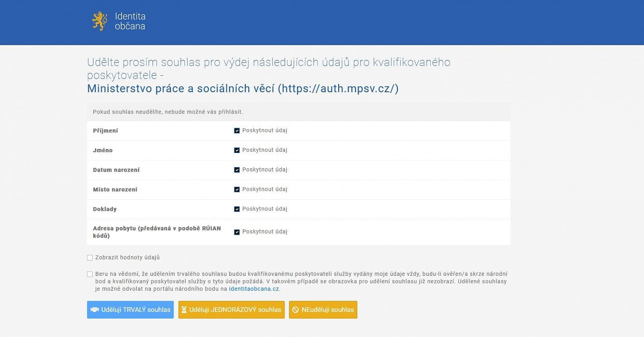
Task: Click NEuděluji souhlas button
Action: (323, 310)
